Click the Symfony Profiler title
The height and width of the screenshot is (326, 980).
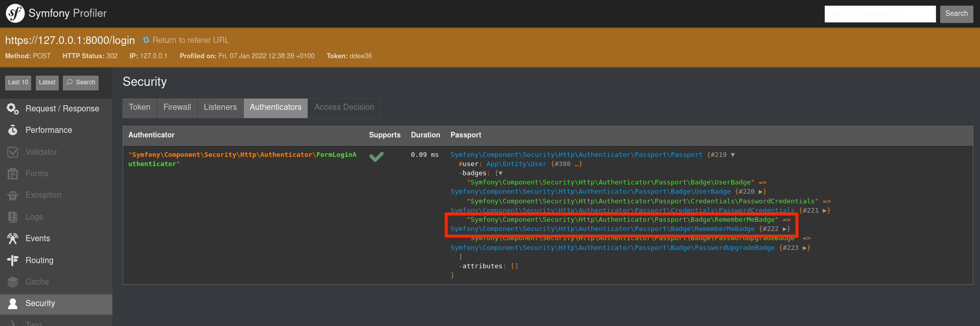(x=67, y=13)
